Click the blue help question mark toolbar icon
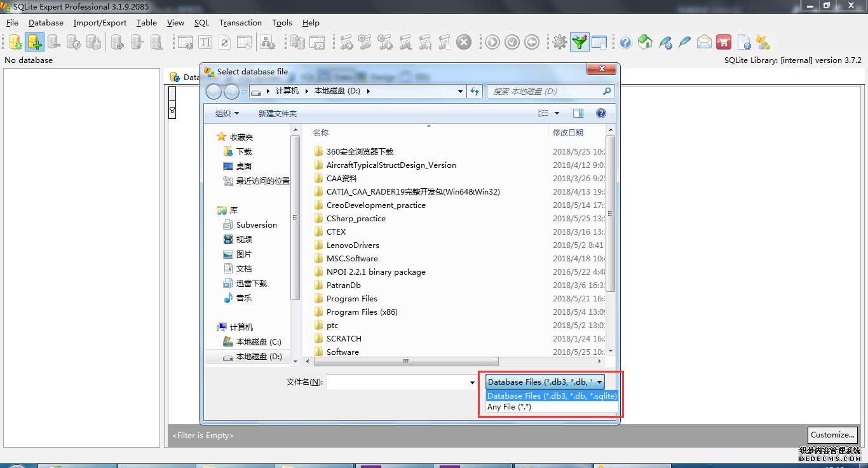 tap(625, 42)
